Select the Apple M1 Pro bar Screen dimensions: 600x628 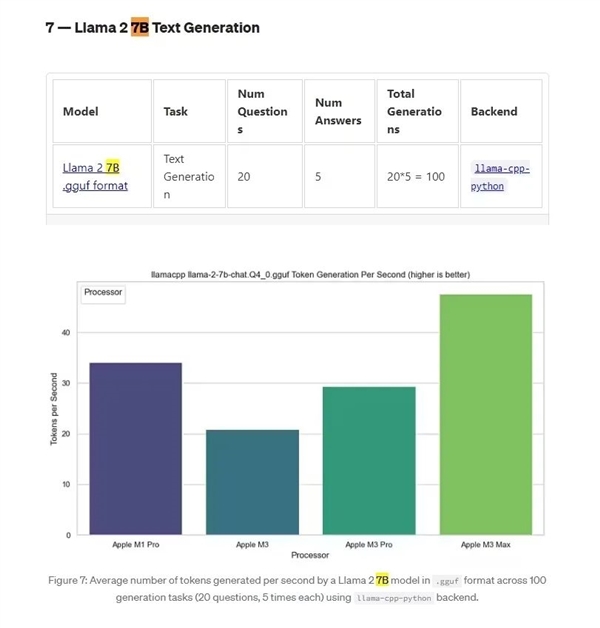(x=135, y=449)
